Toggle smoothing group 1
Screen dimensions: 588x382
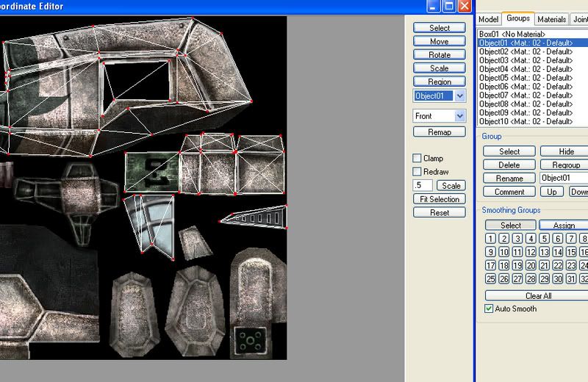(490, 239)
